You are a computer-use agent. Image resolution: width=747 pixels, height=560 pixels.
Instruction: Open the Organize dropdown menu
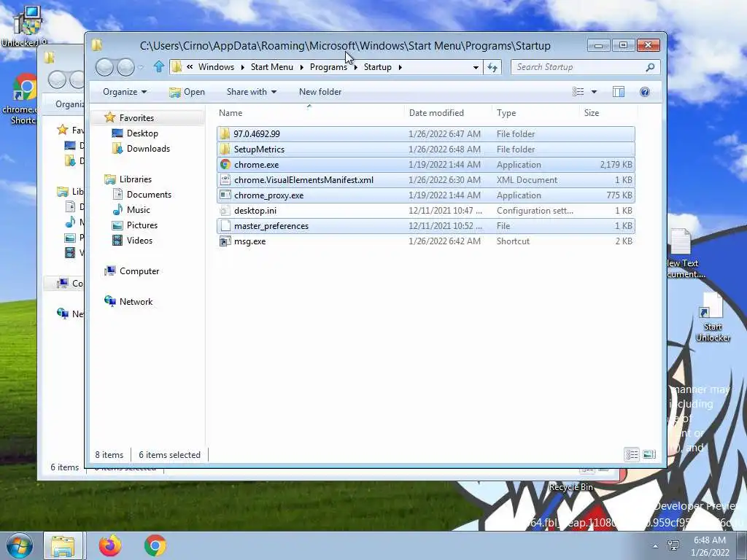point(125,92)
